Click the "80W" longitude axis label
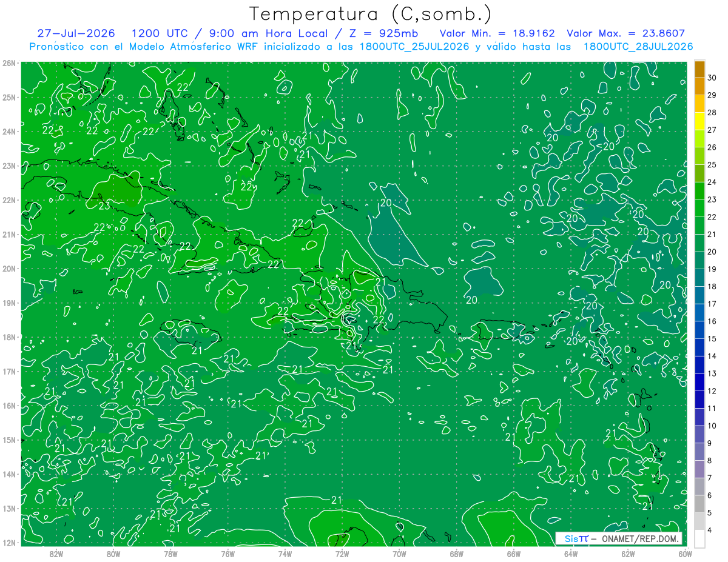This screenshot has width=728, height=562. pos(113,553)
